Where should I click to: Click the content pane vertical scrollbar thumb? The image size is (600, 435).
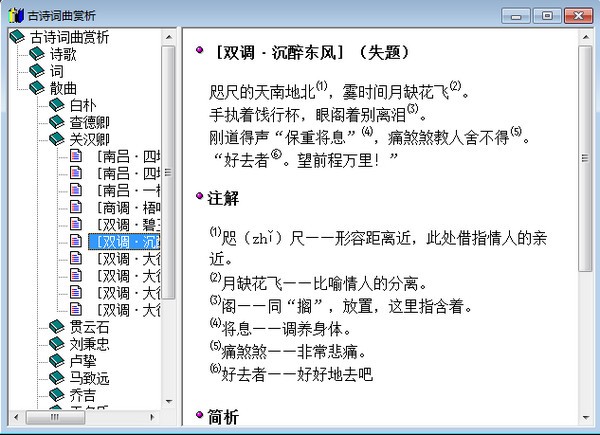[x=585, y=158]
